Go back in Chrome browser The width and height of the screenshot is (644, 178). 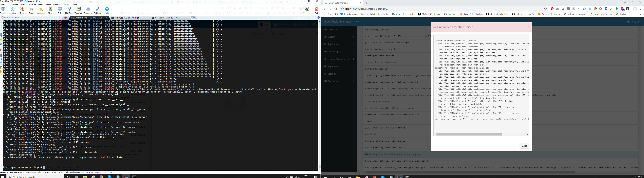click(x=325, y=9)
